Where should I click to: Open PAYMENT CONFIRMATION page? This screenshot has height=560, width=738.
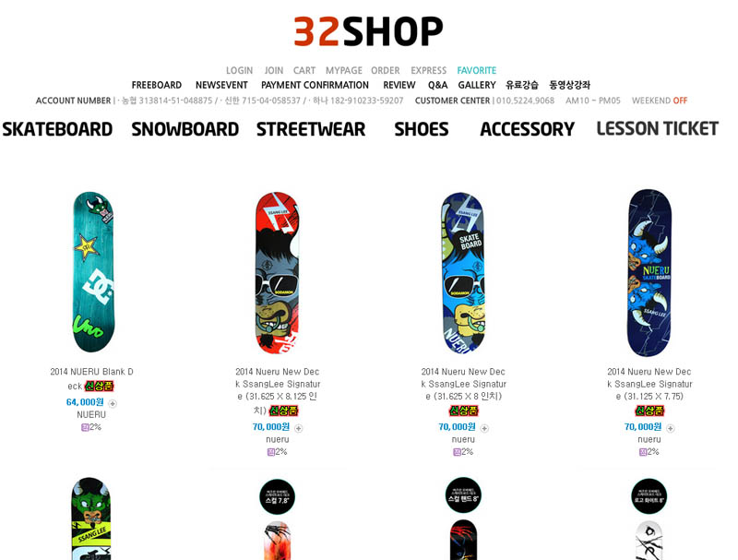click(315, 85)
